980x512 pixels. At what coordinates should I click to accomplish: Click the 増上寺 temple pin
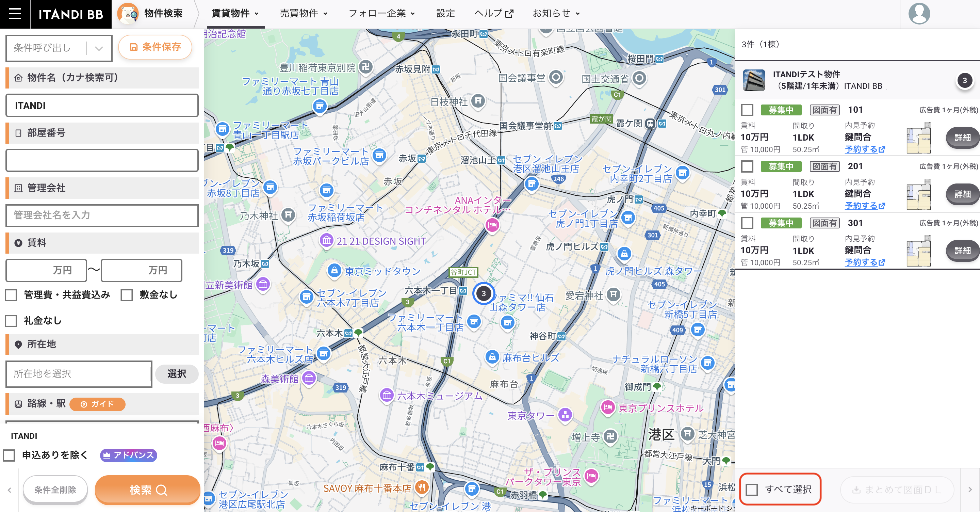point(610,437)
